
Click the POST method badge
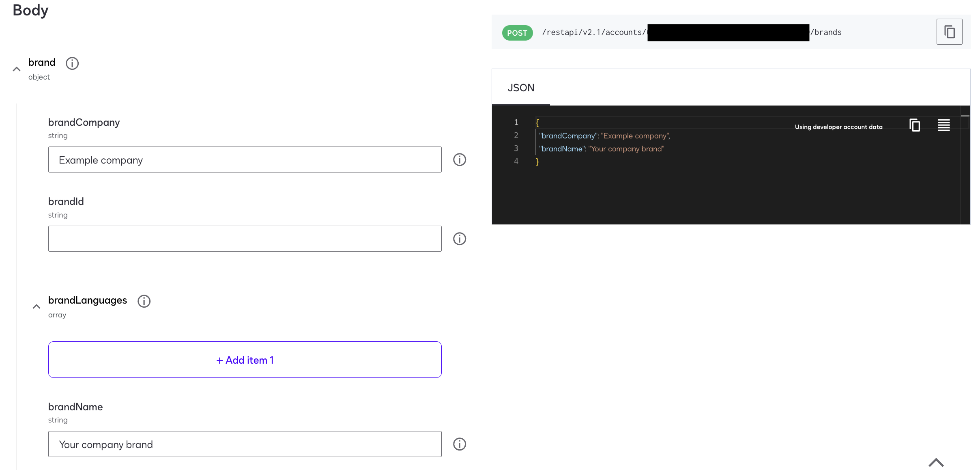click(x=517, y=33)
